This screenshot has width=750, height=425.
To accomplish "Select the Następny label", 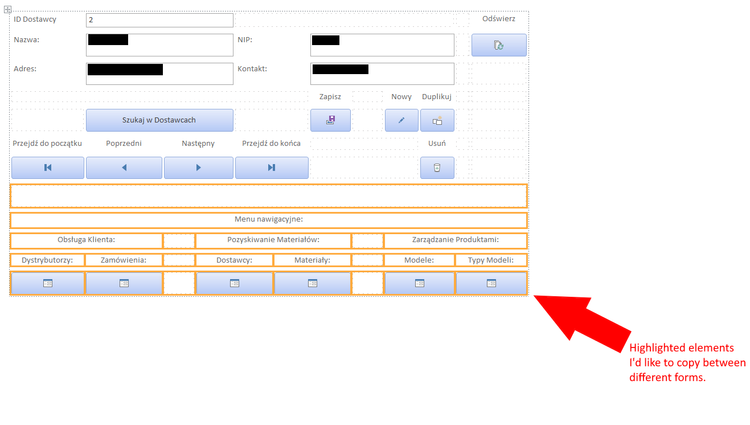I will coord(198,143).
